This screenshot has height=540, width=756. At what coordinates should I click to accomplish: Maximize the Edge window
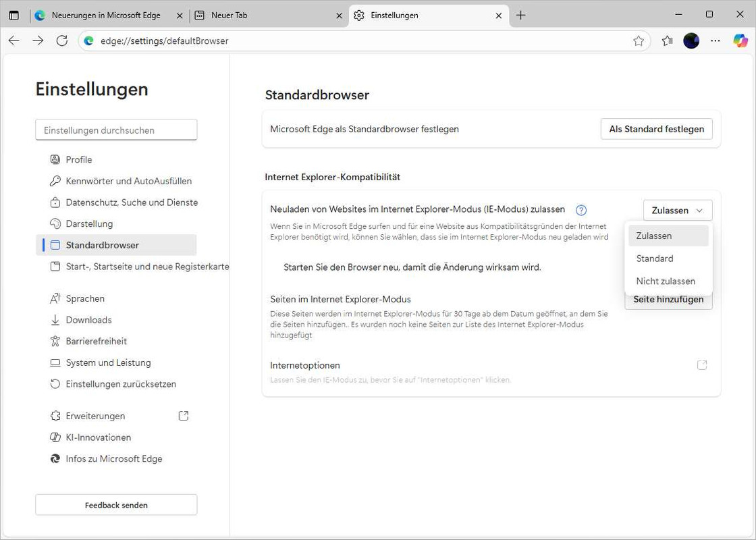tap(709, 14)
